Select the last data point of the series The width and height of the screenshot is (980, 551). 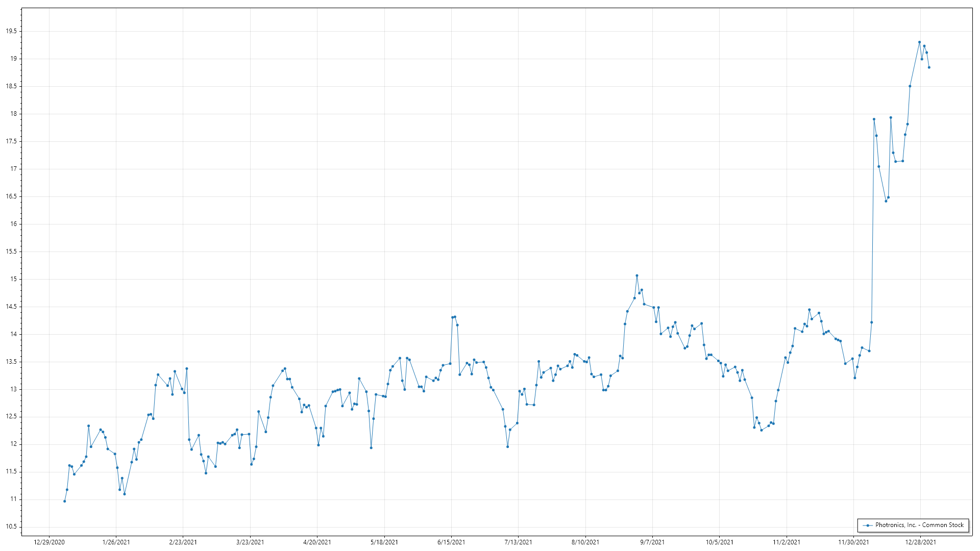coord(929,67)
